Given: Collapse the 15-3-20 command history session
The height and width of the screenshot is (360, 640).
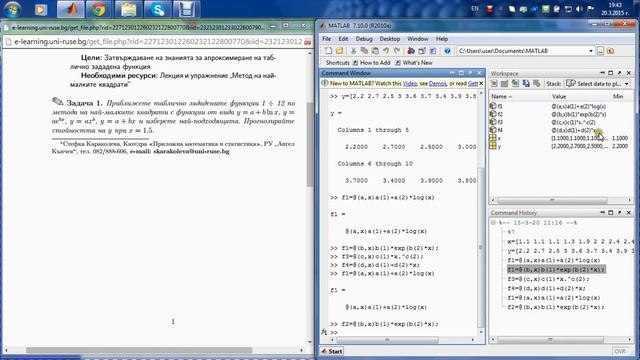Looking at the screenshot, I should (493, 223).
